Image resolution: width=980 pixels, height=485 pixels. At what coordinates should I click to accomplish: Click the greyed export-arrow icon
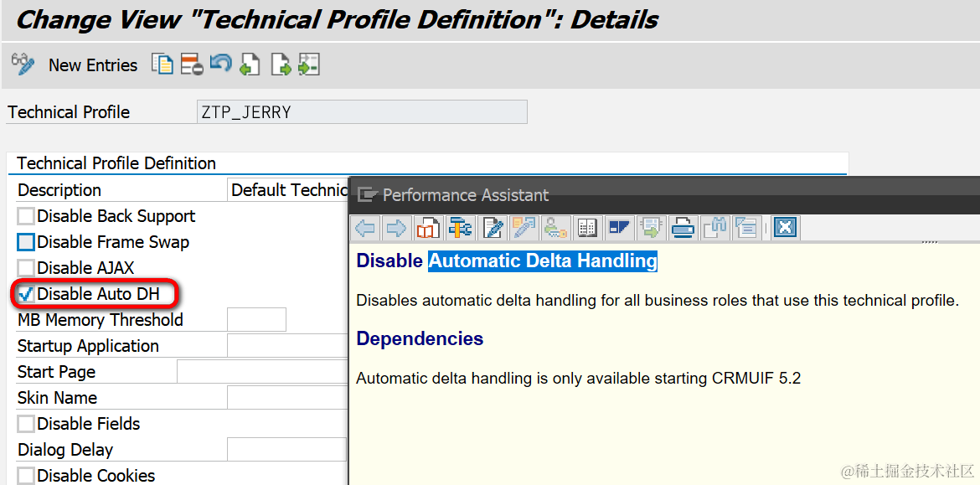(x=650, y=228)
